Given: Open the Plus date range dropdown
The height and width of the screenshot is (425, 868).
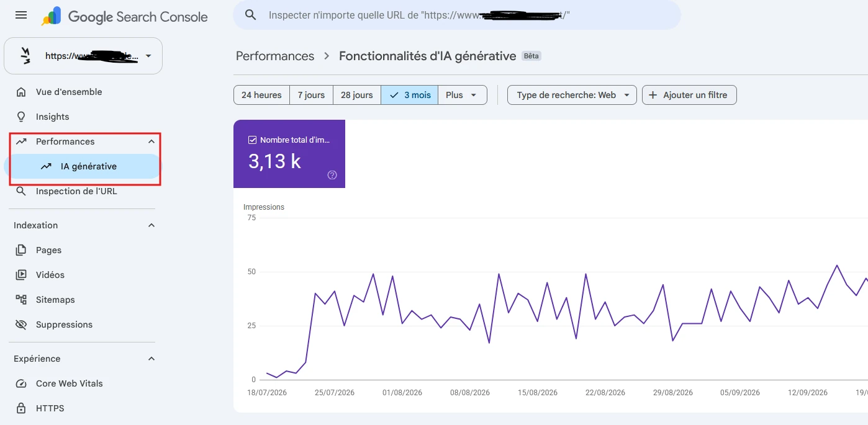Looking at the screenshot, I should pyautogui.click(x=463, y=95).
